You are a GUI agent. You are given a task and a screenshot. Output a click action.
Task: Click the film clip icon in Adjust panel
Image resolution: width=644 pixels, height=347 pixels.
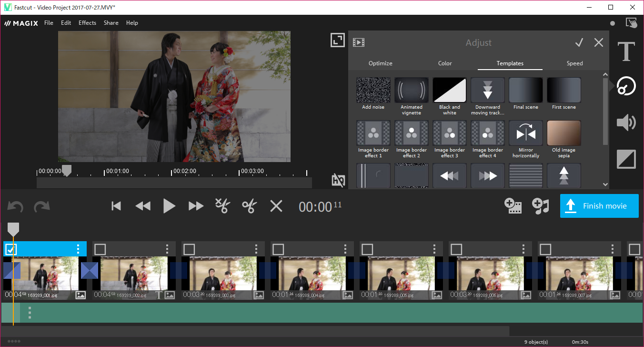coord(359,42)
